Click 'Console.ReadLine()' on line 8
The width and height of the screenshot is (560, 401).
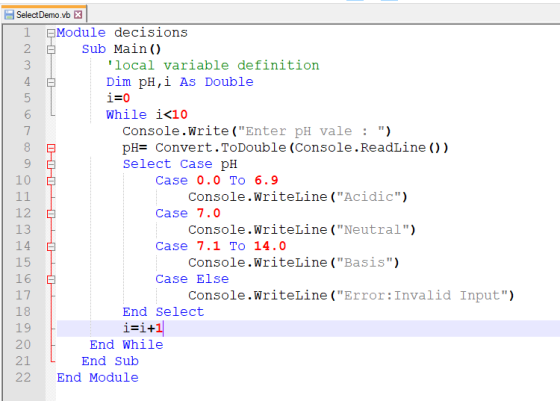[x=368, y=148]
